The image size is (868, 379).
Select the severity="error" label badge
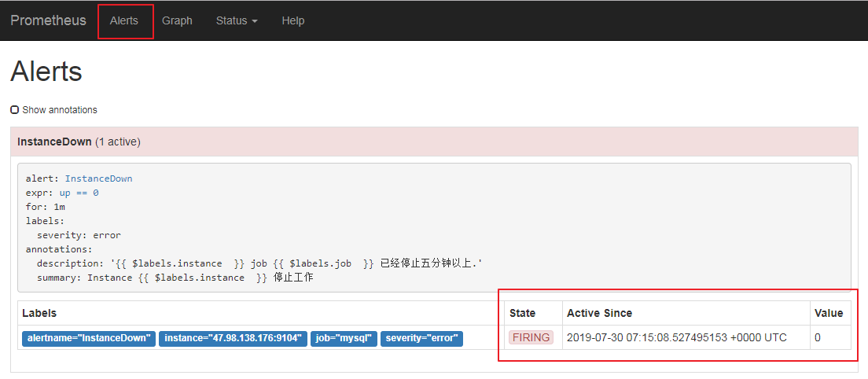[421, 338]
